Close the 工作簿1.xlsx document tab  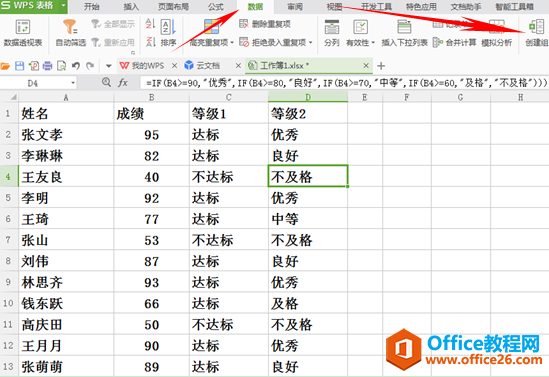366,65
